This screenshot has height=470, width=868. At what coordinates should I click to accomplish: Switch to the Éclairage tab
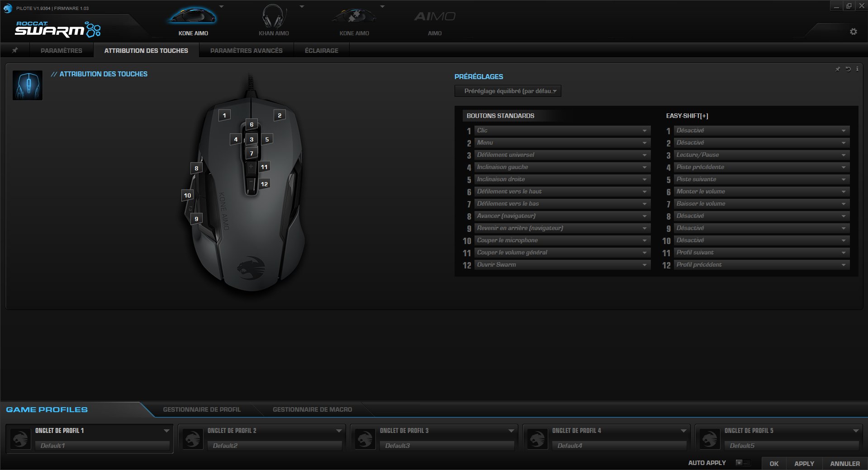click(322, 50)
